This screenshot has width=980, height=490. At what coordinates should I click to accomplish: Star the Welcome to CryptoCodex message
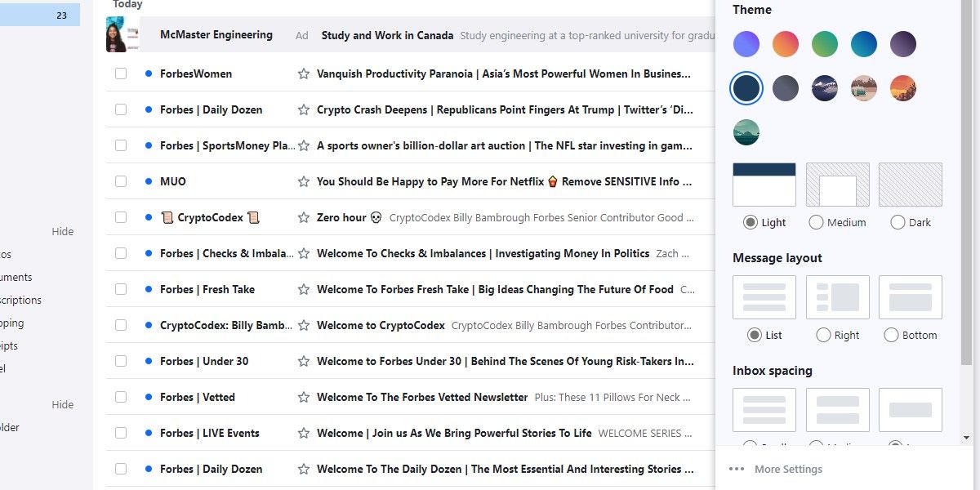tap(303, 325)
